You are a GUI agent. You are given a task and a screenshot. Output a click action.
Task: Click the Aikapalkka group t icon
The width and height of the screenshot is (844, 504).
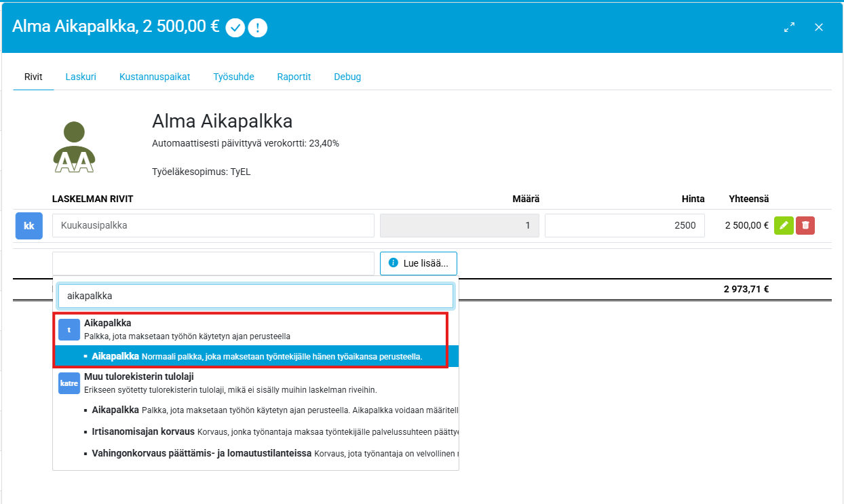(69, 330)
